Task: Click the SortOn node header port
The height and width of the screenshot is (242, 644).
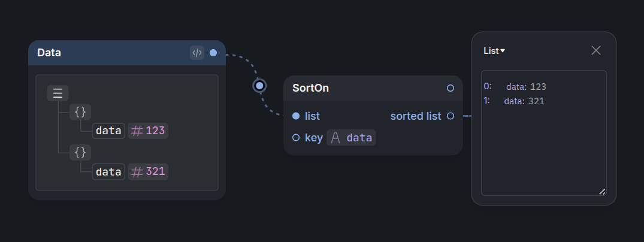Action: [x=451, y=88]
